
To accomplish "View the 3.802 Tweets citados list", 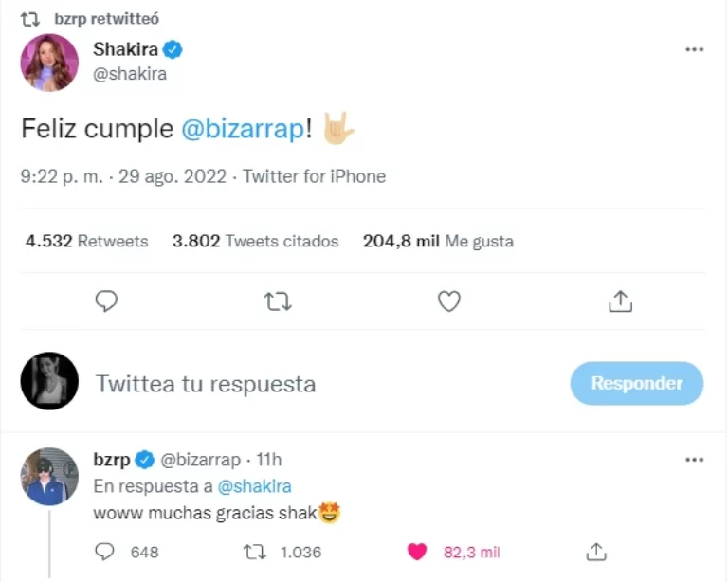I will point(256,241).
